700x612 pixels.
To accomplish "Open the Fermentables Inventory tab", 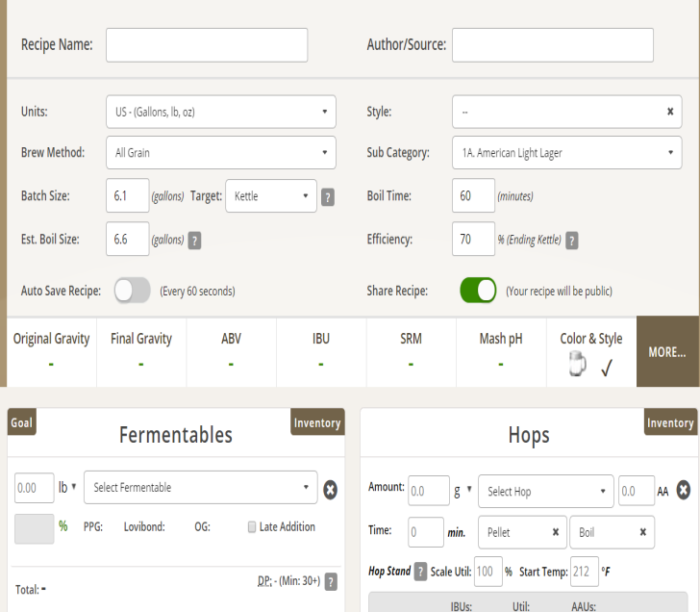I will tap(317, 422).
